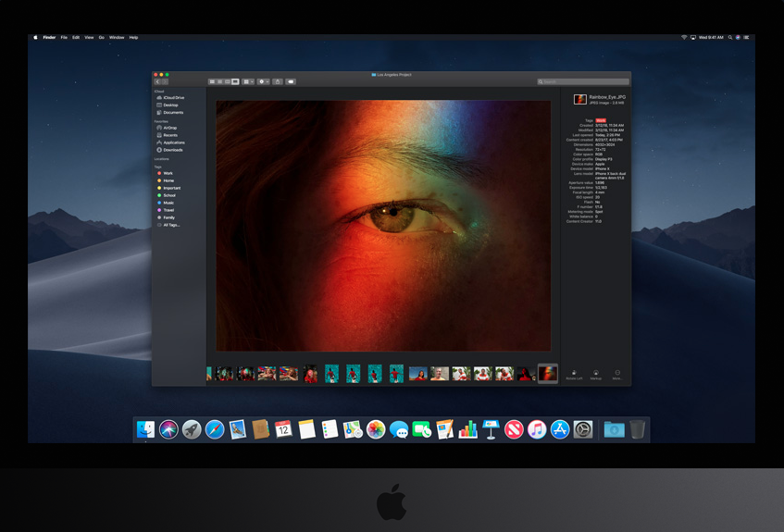Click the Edit Tags toolbar icon
The height and width of the screenshot is (532, 784).
[291, 81]
